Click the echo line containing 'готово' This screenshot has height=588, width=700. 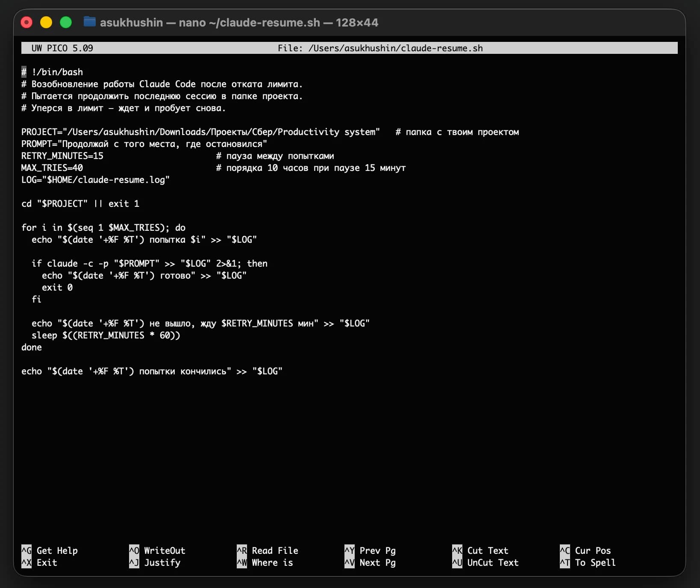144,276
